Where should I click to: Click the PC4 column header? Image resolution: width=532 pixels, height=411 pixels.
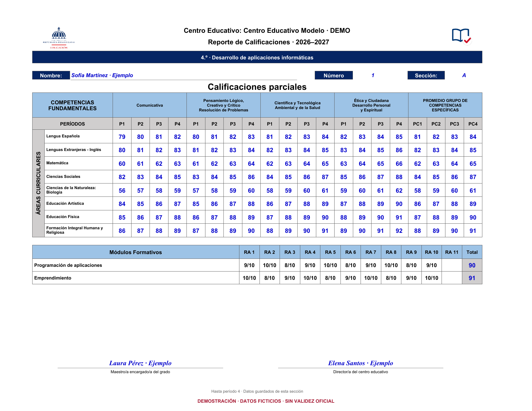click(473, 124)
